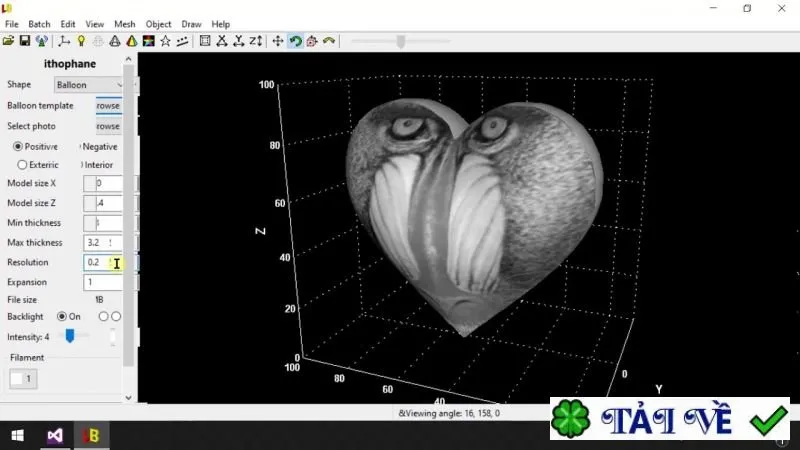The image size is (800, 450).
Task: Activate the rotate view tool
Action: 295,41
